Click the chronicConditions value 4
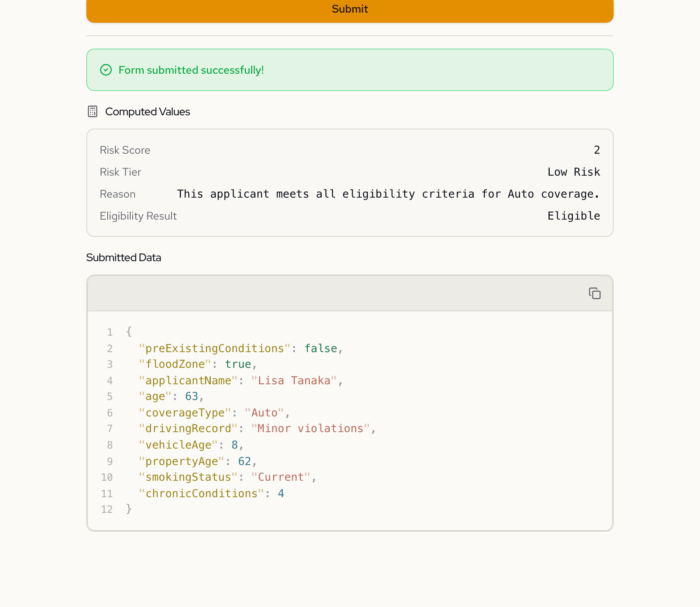Screen dimensions: 700x607 point(281,494)
